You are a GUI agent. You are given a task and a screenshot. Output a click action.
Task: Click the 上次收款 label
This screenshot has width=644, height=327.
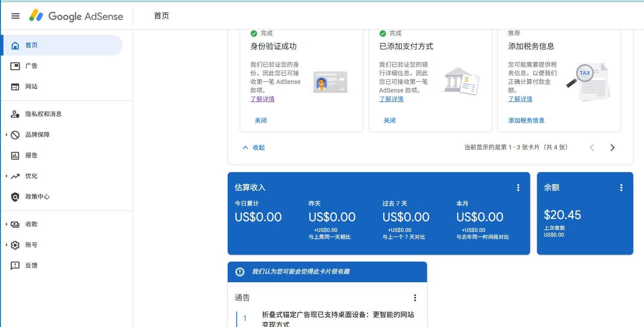click(x=555, y=228)
